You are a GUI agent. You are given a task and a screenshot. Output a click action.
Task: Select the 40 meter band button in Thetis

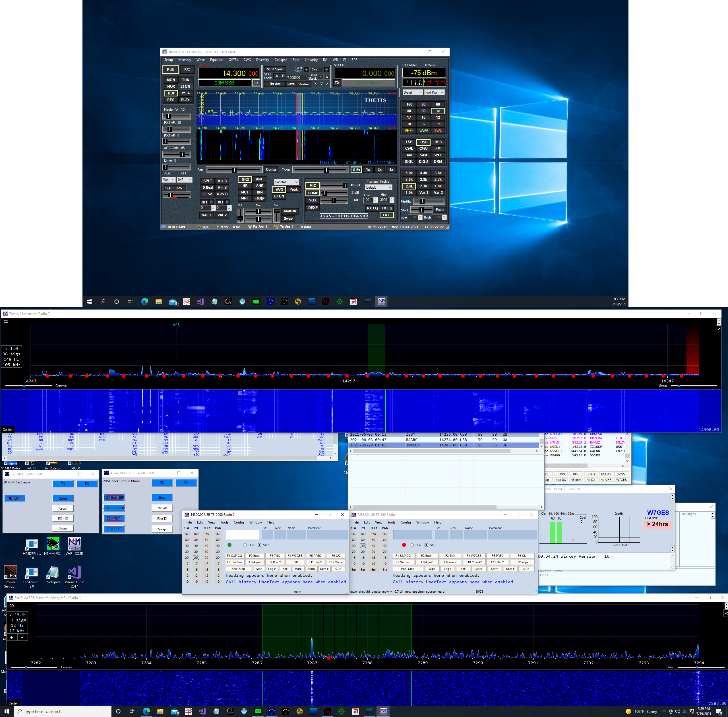pos(409,111)
